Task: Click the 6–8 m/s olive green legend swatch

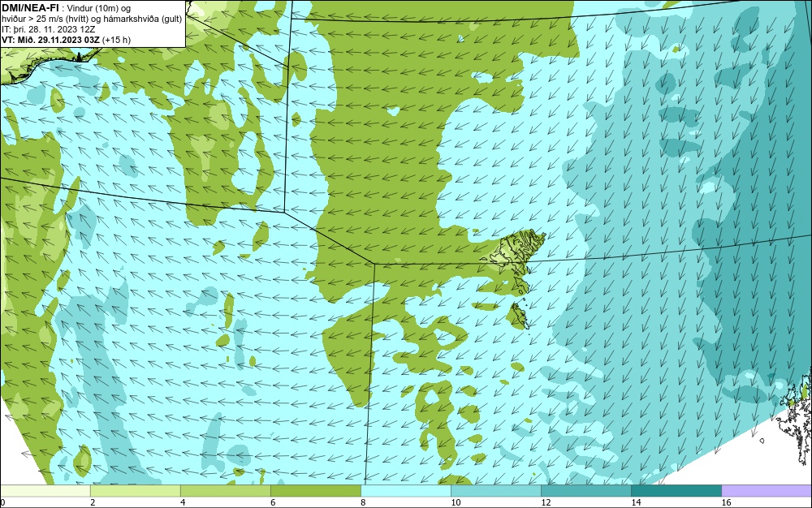Action: [x=316, y=490]
